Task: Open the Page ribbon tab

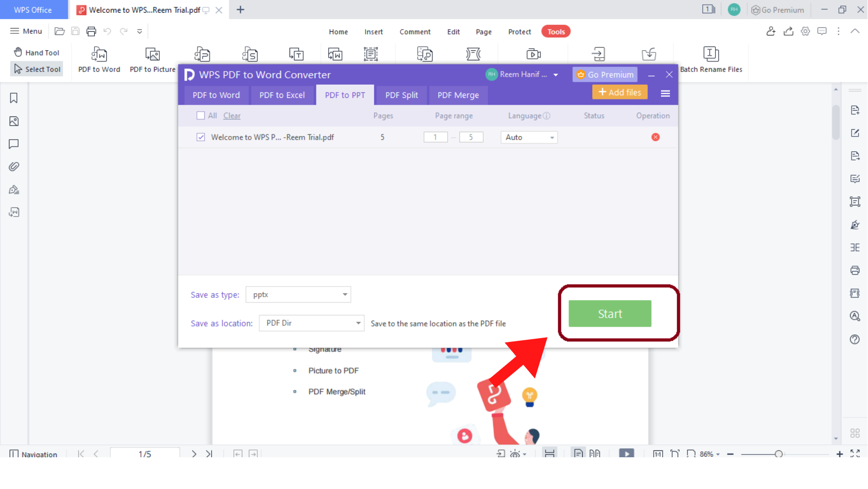Action: (484, 32)
